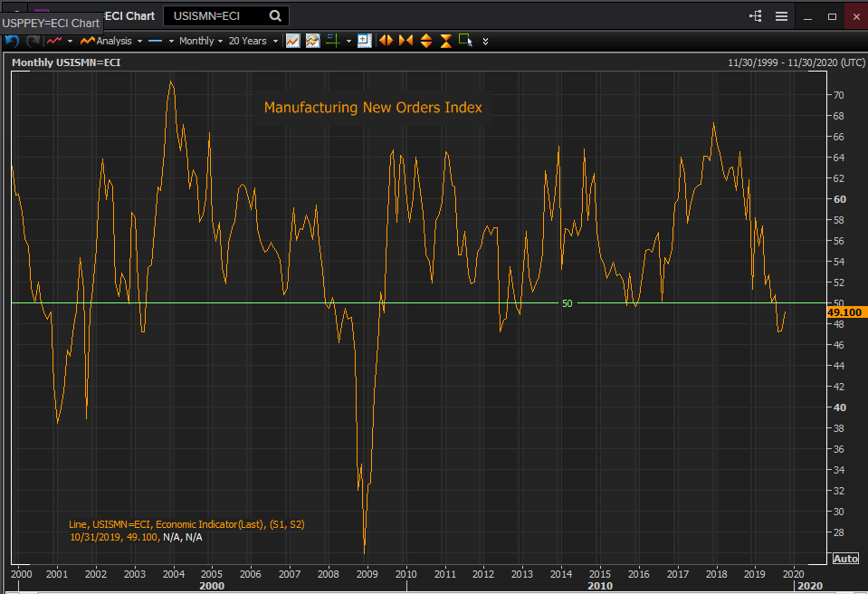Toggle the Auto scale button at the chart corner

[x=844, y=558]
